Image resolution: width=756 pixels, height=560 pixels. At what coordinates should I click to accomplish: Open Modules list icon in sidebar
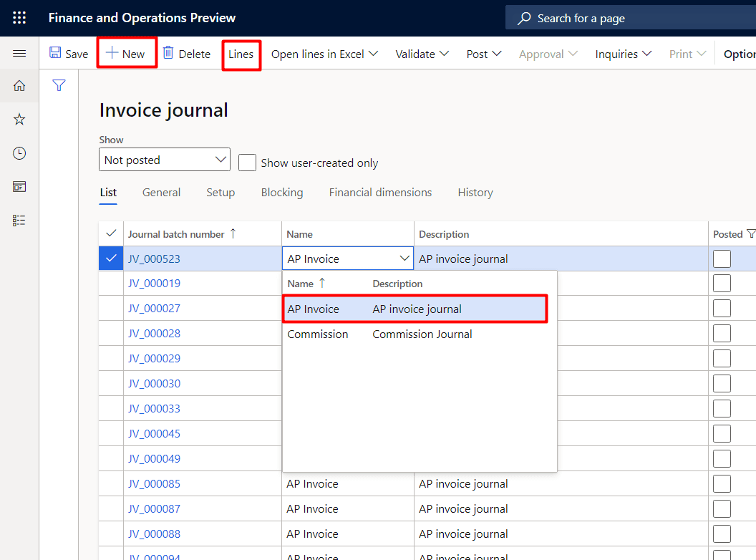19,221
